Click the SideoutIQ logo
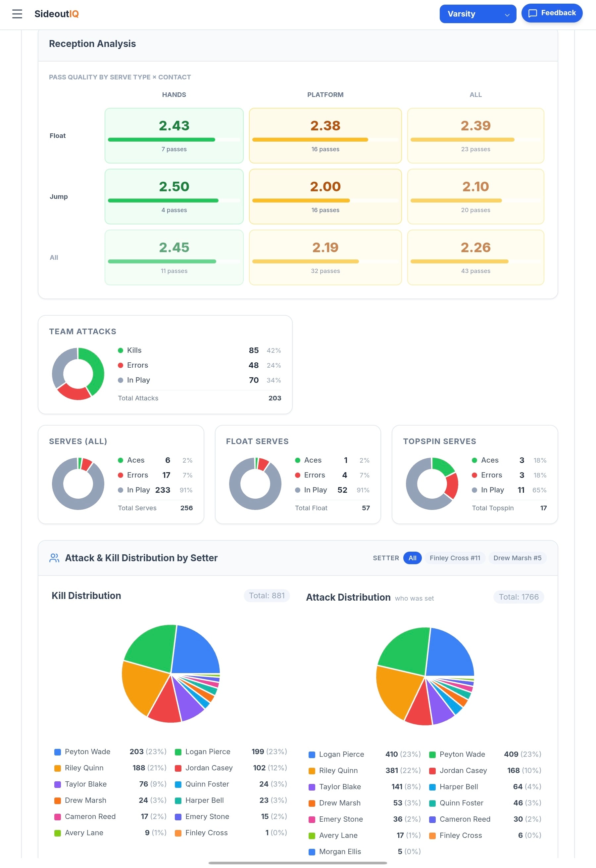The height and width of the screenshot is (868, 596). [x=56, y=14]
